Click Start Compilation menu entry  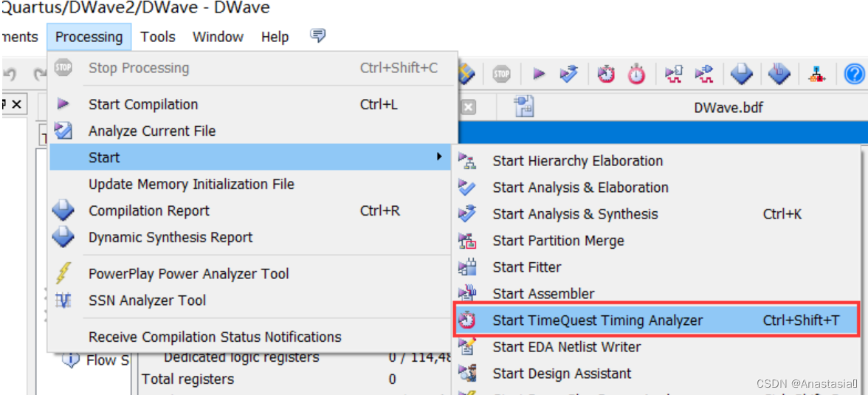pos(143,104)
